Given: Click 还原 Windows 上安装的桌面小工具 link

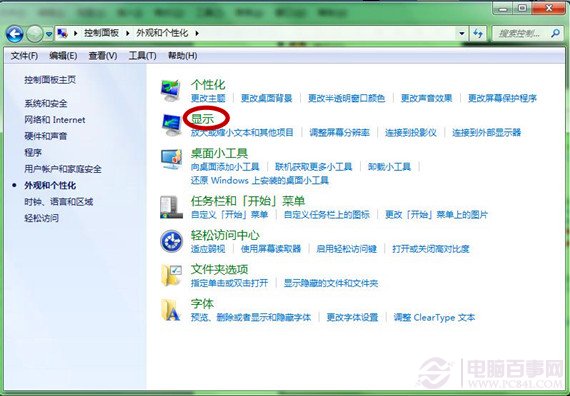Looking at the screenshot, I should coord(260,180).
